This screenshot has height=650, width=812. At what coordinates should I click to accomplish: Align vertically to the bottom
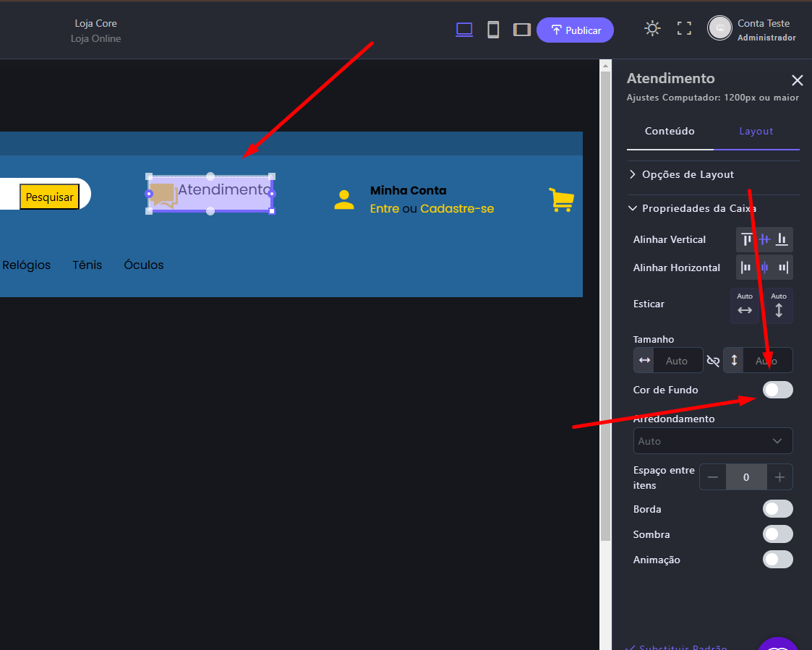pos(782,239)
